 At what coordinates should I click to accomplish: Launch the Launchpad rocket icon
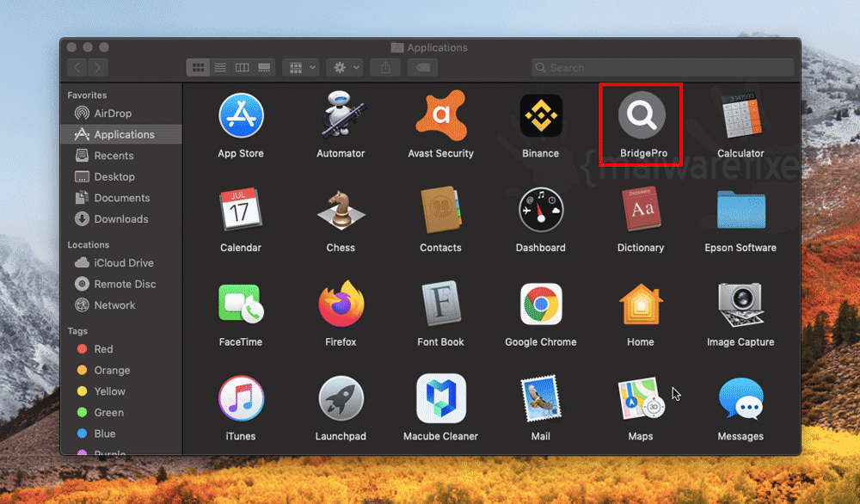click(341, 398)
